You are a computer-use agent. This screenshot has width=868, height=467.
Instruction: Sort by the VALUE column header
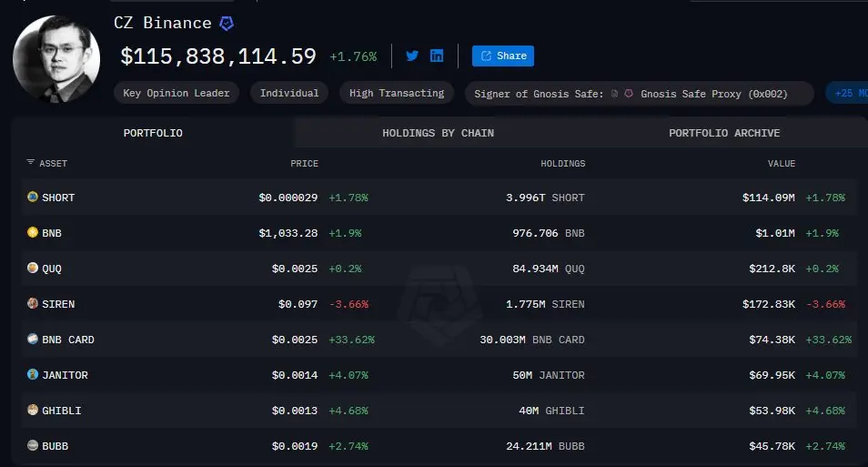coord(781,164)
